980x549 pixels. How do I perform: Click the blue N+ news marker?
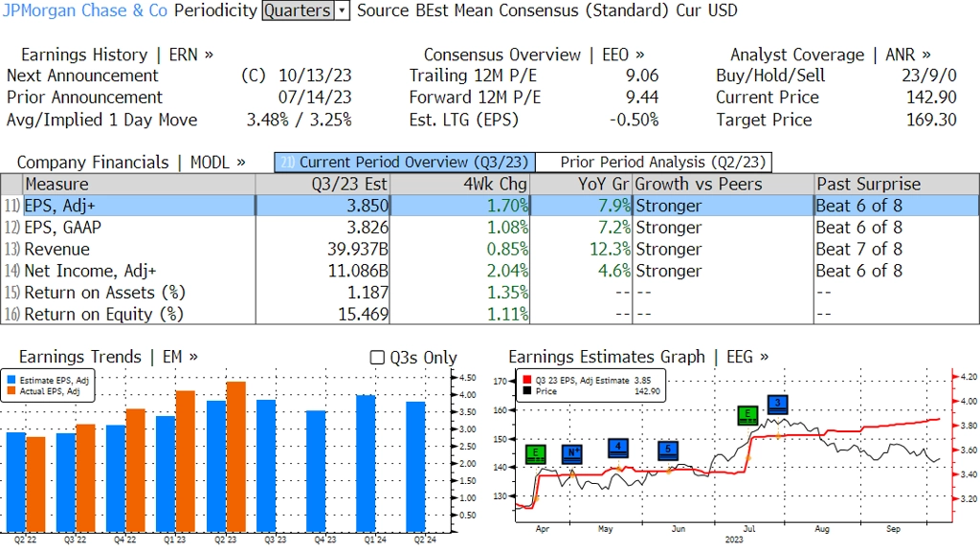[x=572, y=454]
